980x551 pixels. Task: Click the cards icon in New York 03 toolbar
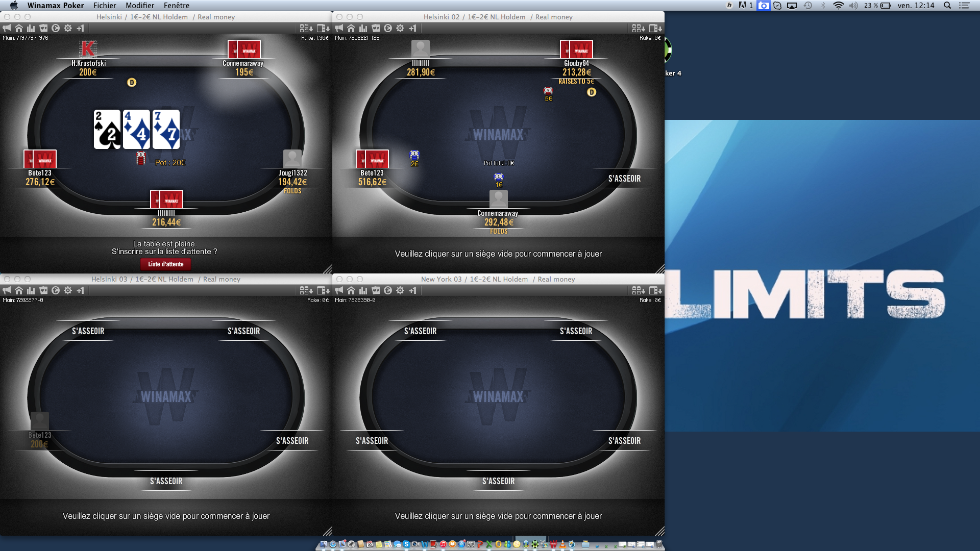[376, 290]
